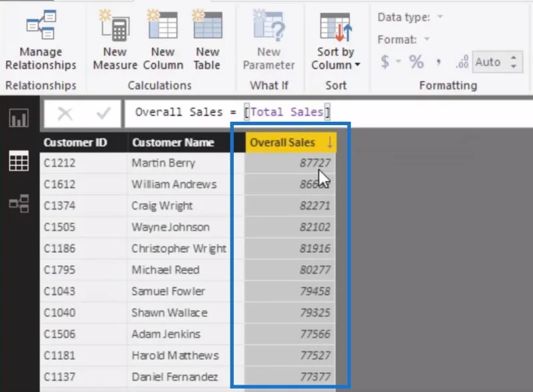Select cell Samuel Fowler
The height and width of the screenshot is (392, 533).
187,291
